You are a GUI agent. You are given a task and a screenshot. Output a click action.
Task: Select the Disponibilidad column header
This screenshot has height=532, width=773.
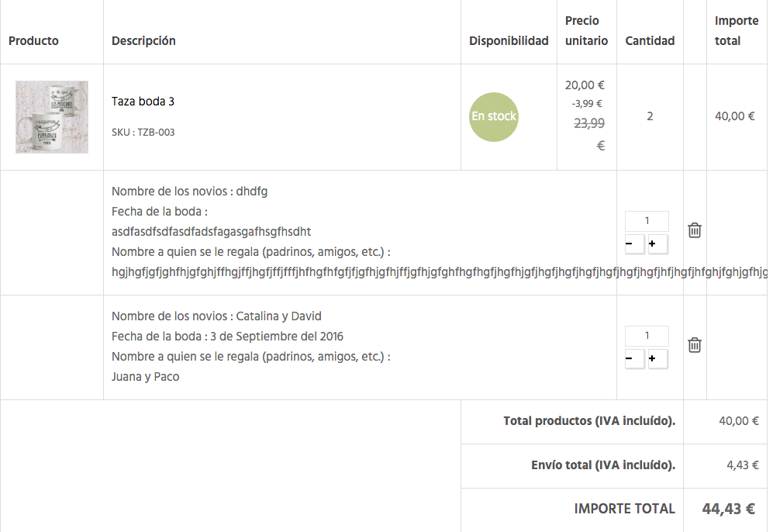[x=509, y=40]
